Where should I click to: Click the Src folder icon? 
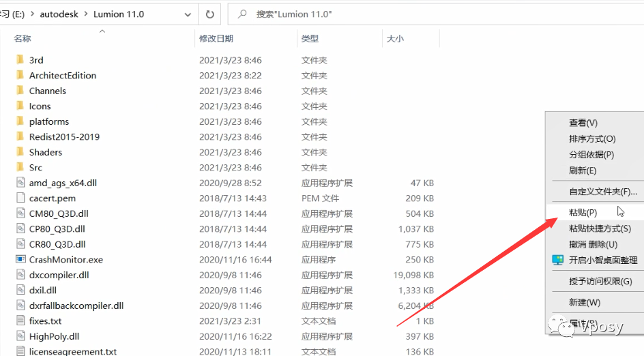tap(20, 167)
